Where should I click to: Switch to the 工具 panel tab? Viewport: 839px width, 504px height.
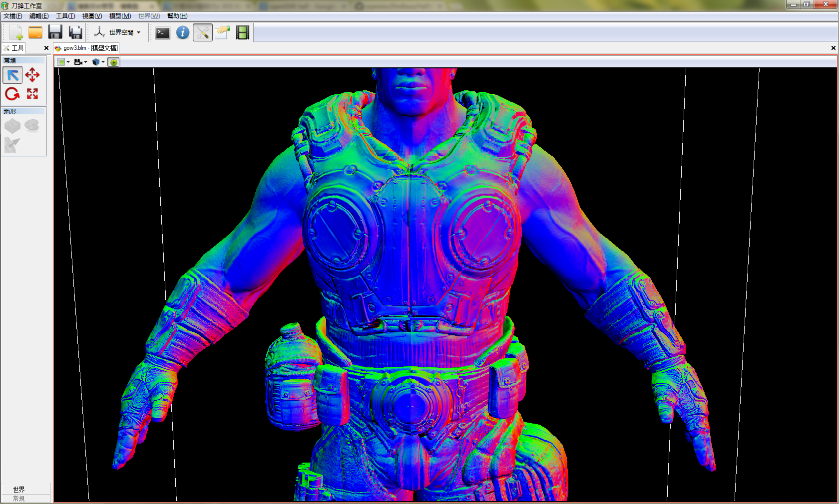point(14,48)
